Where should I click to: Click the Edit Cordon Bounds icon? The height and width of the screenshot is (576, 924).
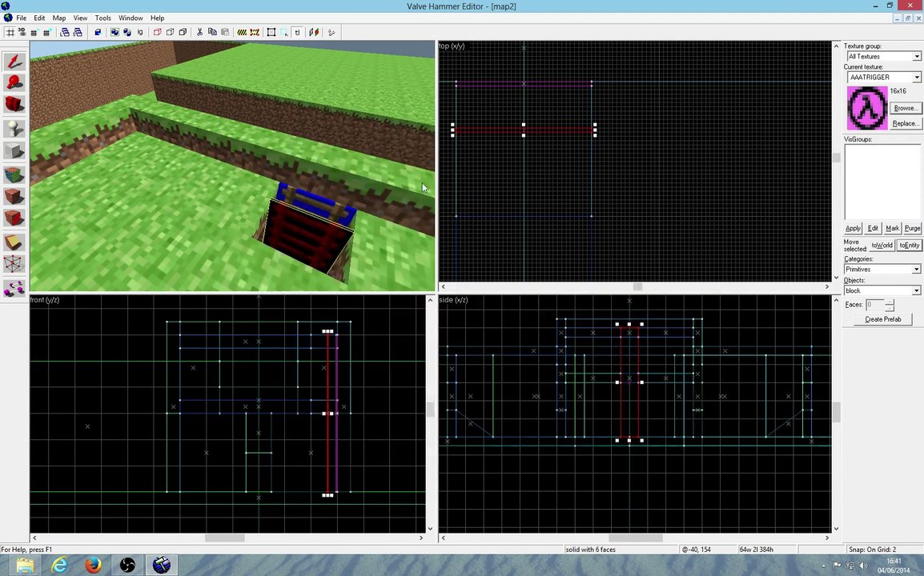pyautogui.click(x=255, y=32)
